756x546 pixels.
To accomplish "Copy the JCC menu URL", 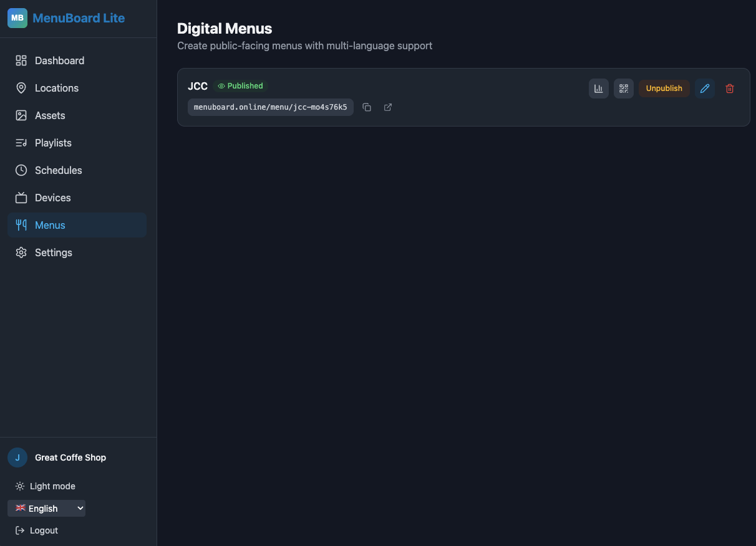I will click(367, 107).
